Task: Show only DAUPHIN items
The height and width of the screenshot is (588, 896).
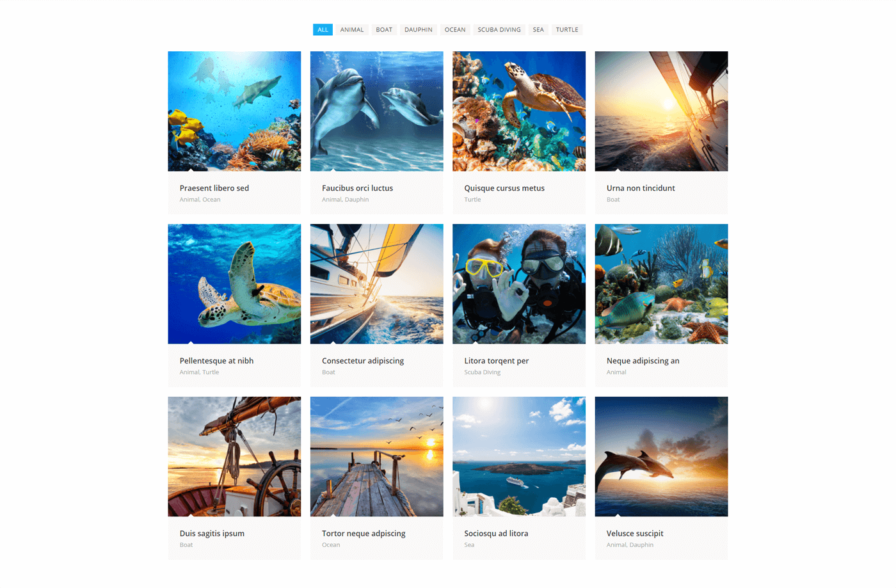Action: (x=419, y=29)
